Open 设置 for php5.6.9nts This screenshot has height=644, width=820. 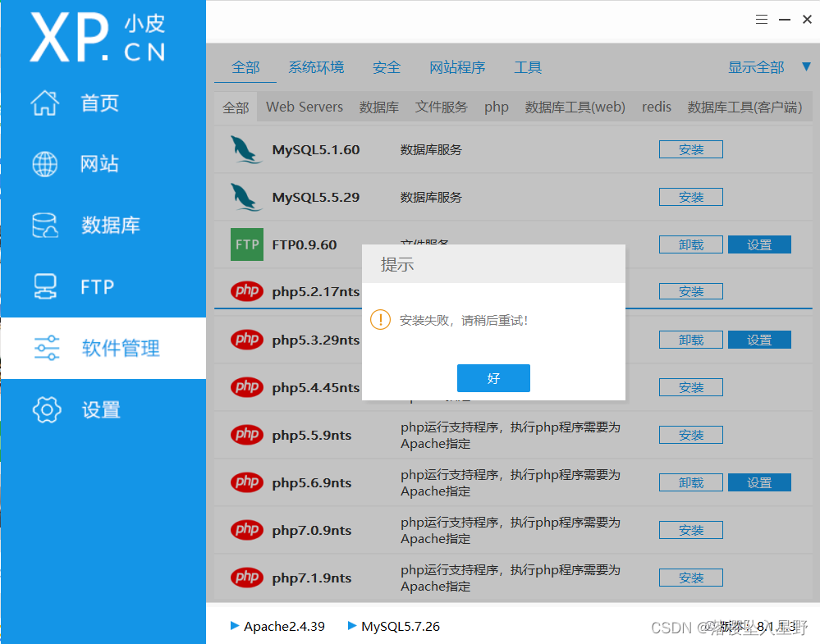tap(759, 482)
